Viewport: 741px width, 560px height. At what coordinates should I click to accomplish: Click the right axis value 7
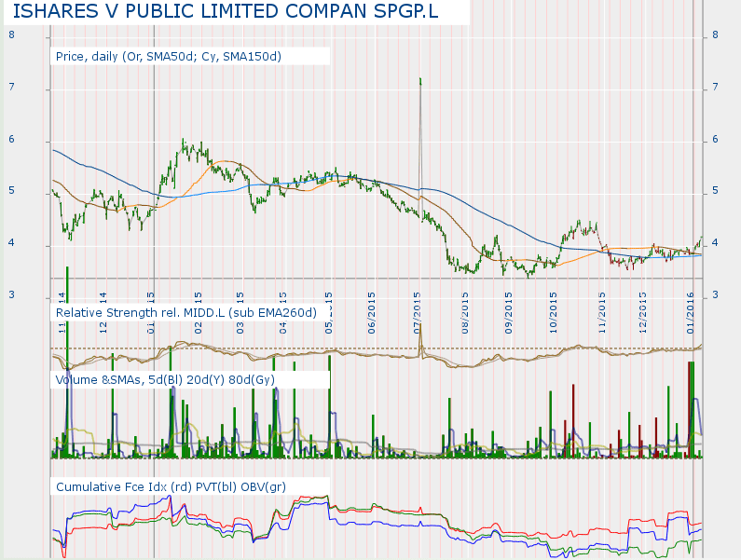(715, 87)
